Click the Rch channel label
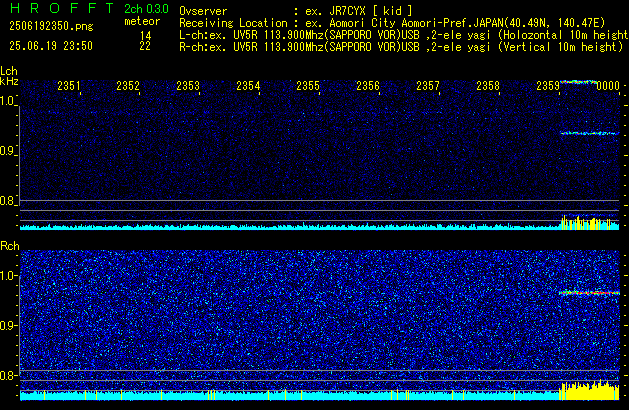Image resolution: width=629 pixels, height=410 pixels. [x=10, y=246]
